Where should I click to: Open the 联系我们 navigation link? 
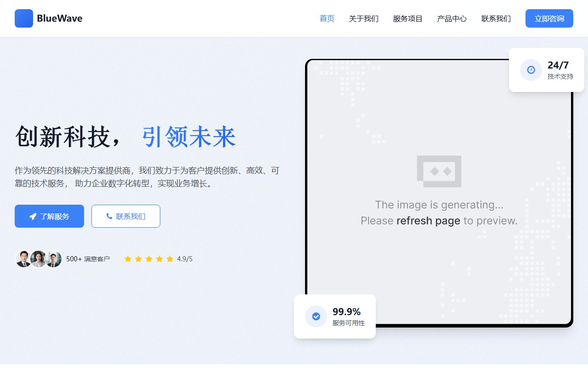[496, 18]
